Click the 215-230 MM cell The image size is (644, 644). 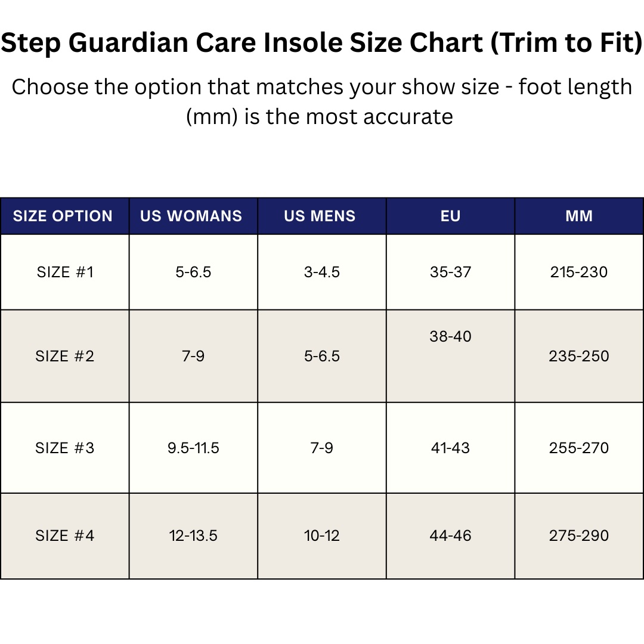[x=579, y=272]
